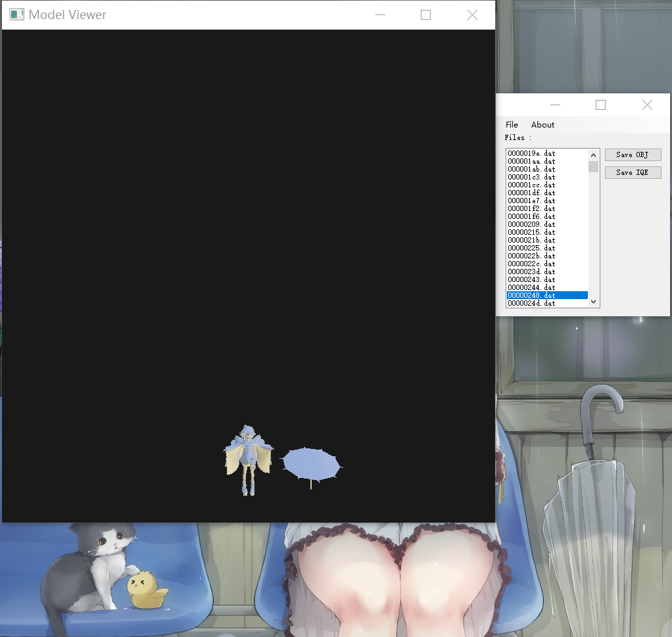Select file 000001f2.dat in the list
672x637 pixels.
coord(547,208)
